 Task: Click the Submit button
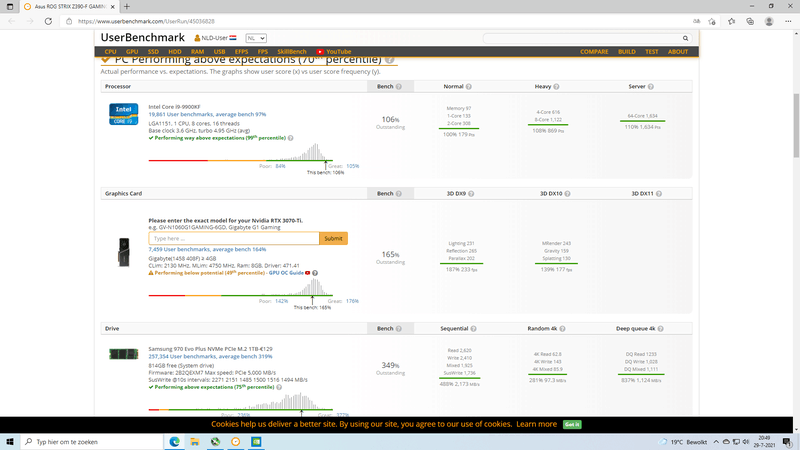click(x=334, y=238)
